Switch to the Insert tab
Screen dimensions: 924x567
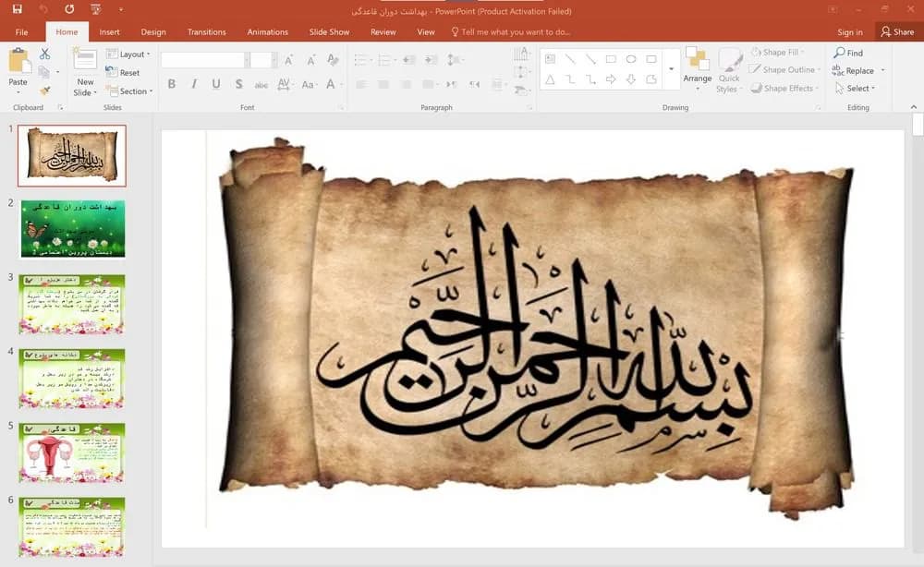[x=109, y=31]
